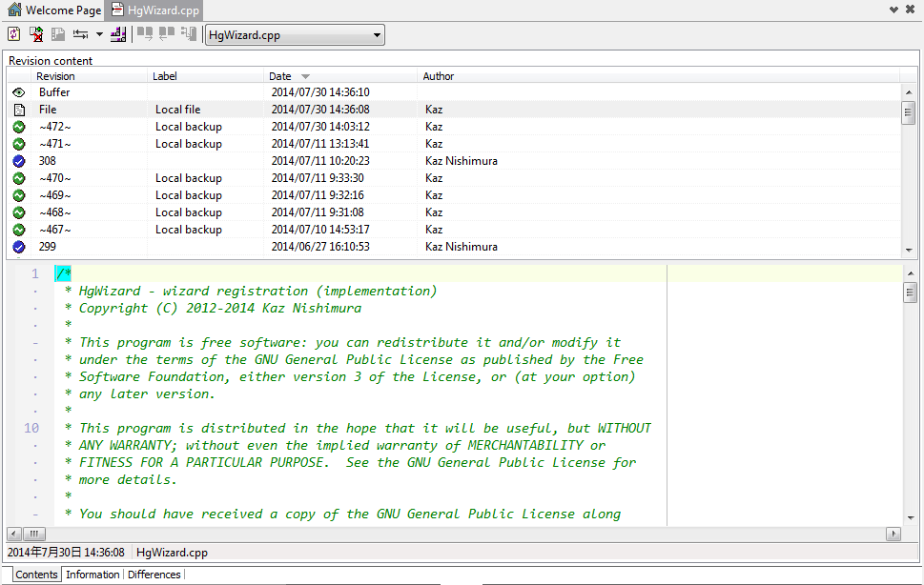Select the Buffer revision row
924x585 pixels.
click(454, 92)
